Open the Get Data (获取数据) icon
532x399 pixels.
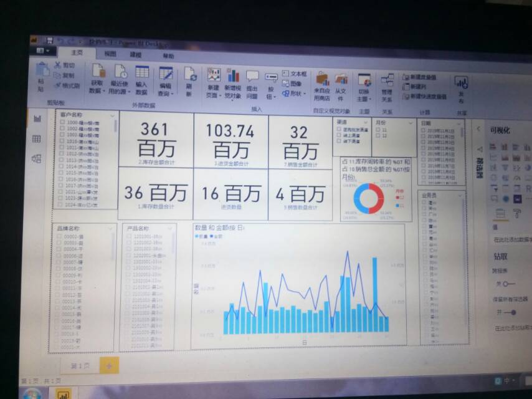pyautogui.click(x=98, y=71)
